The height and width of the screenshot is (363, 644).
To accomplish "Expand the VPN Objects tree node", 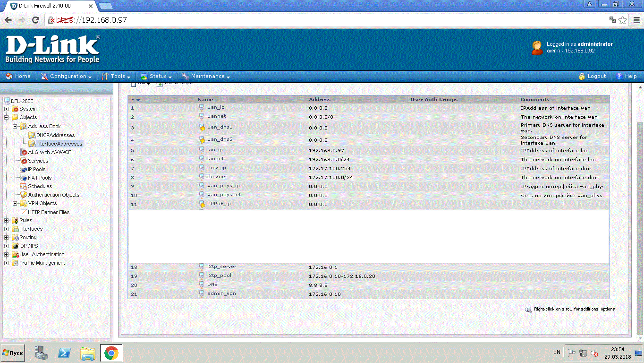I will click(x=15, y=203).
